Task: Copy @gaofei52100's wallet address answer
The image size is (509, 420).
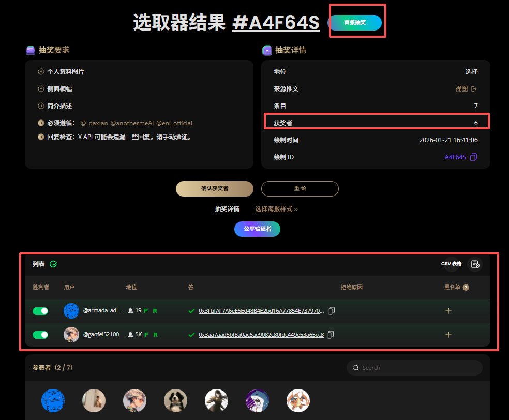Action: click(331, 335)
